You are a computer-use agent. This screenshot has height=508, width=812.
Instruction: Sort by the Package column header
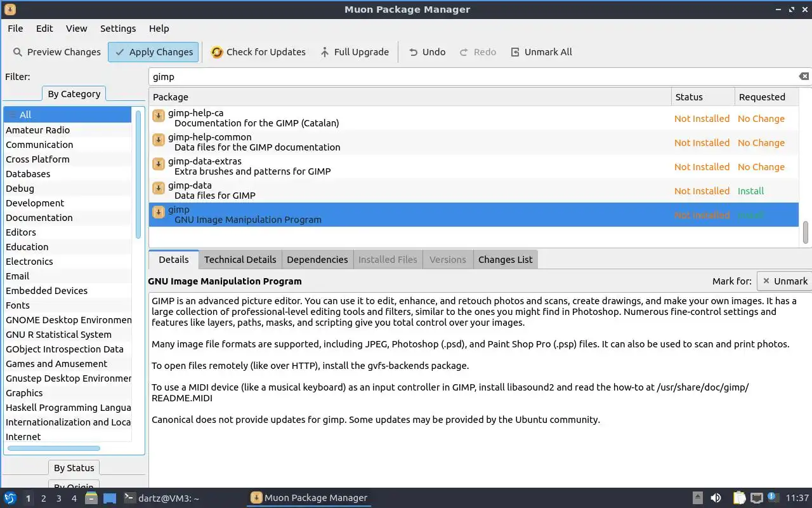coord(410,97)
